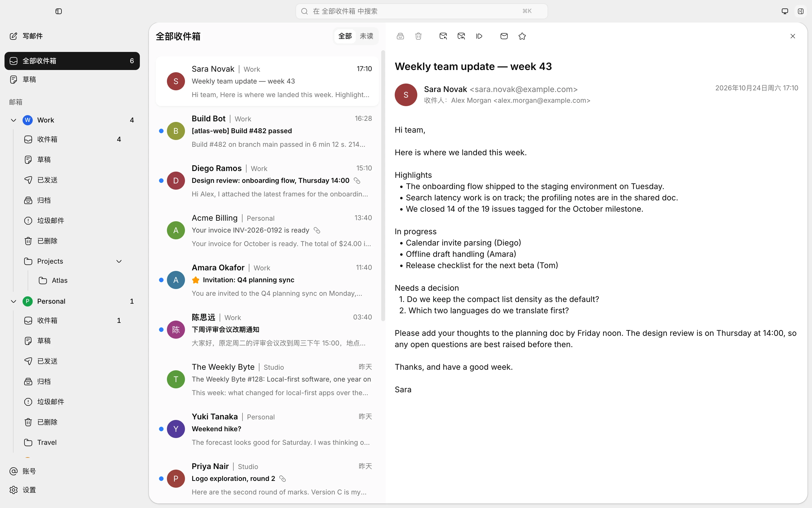The height and width of the screenshot is (508, 812).
Task: Reply to Sara Novak's email
Action: tap(443, 36)
